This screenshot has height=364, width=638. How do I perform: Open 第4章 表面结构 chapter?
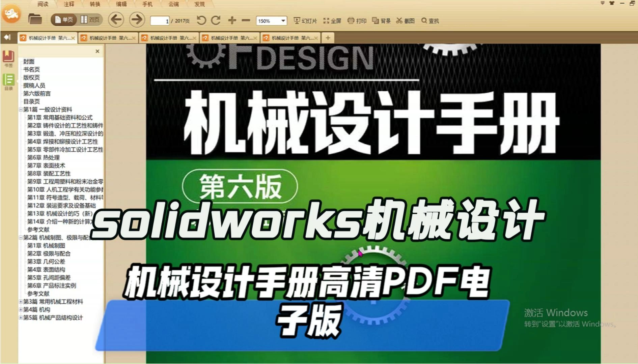pyautogui.click(x=46, y=270)
